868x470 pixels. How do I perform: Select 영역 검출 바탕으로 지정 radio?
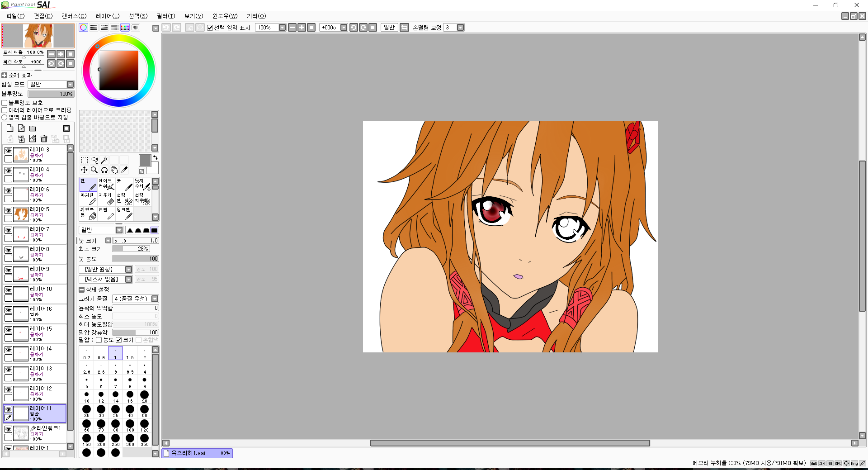[5, 117]
